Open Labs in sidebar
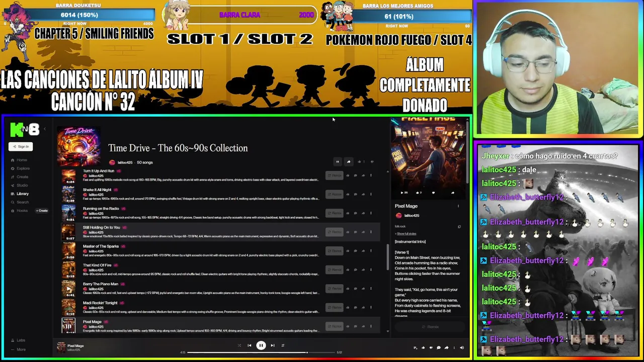 (x=18, y=340)
